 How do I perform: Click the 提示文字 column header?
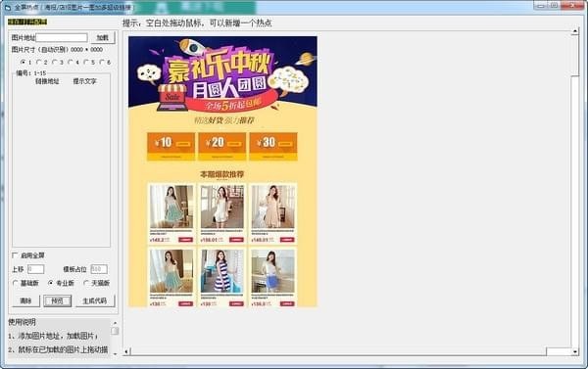pos(84,81)
